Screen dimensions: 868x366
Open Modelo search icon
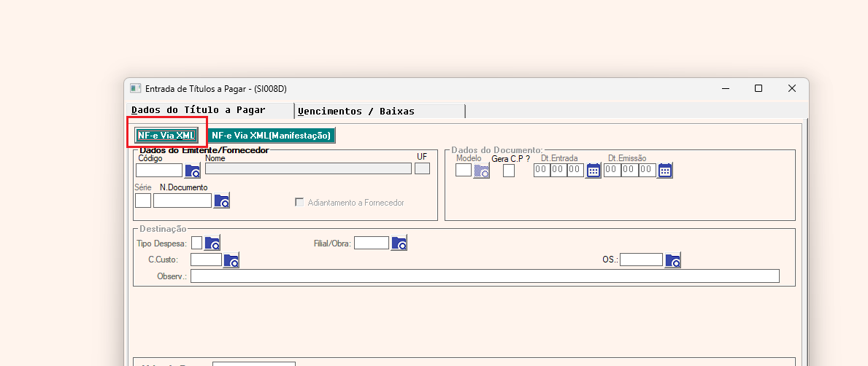[482, 171]
